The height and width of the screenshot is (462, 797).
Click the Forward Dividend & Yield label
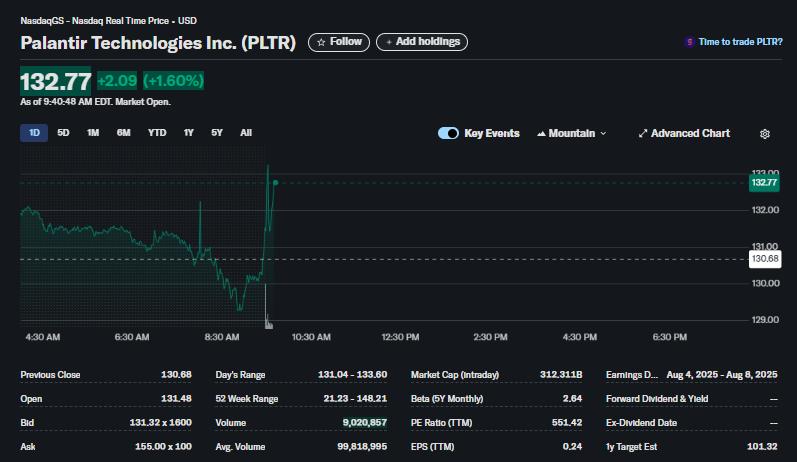coord(657,399)
